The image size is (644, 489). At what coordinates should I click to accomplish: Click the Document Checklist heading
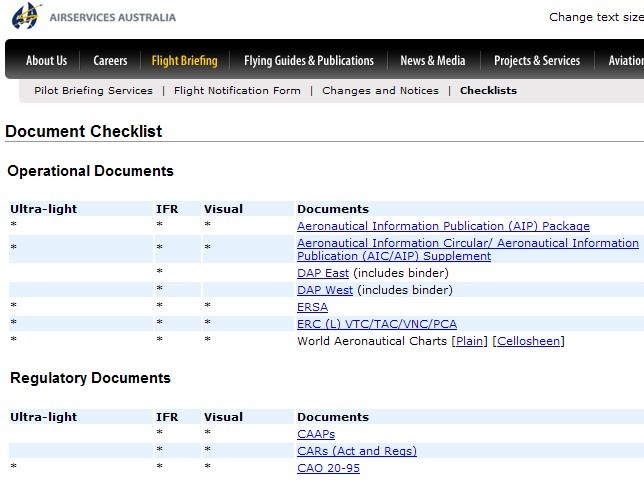point(84,131)
